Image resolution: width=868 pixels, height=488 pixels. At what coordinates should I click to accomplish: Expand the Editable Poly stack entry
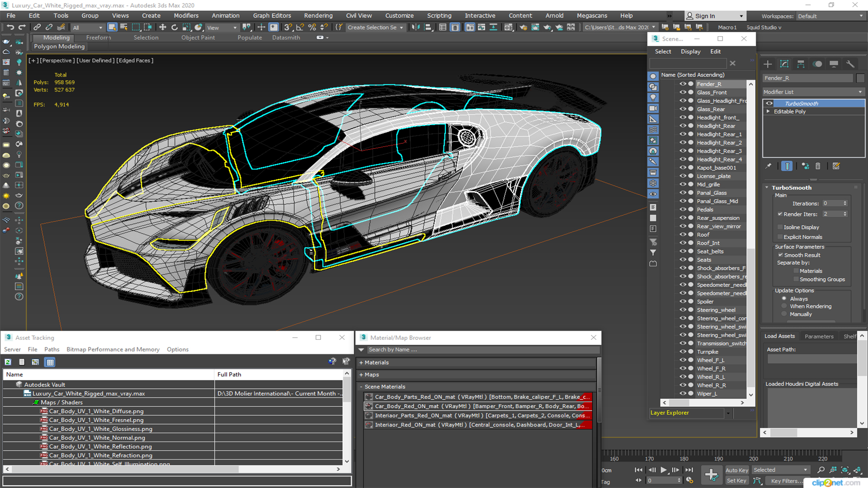[768, 111]
